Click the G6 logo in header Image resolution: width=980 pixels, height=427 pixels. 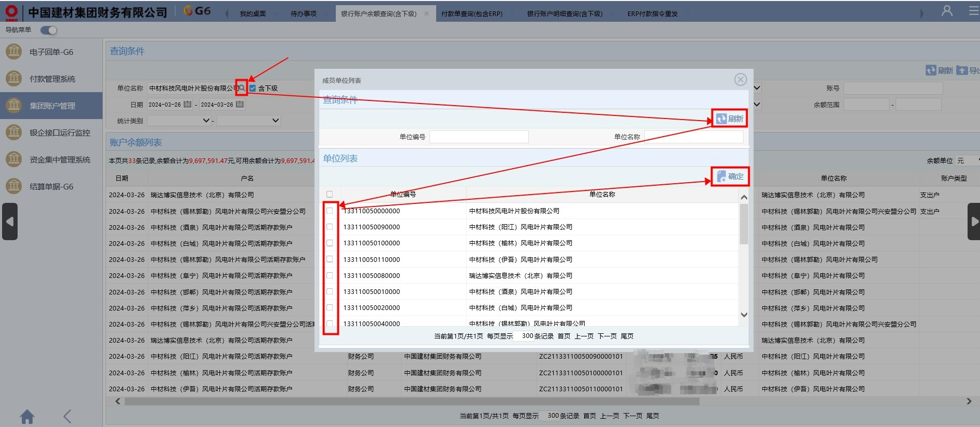point(197,11)
